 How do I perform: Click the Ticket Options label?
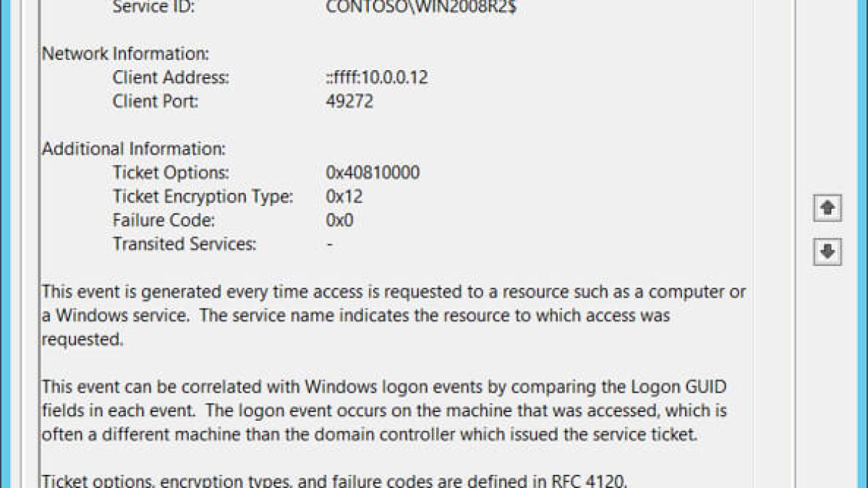(x=171, y=173)
